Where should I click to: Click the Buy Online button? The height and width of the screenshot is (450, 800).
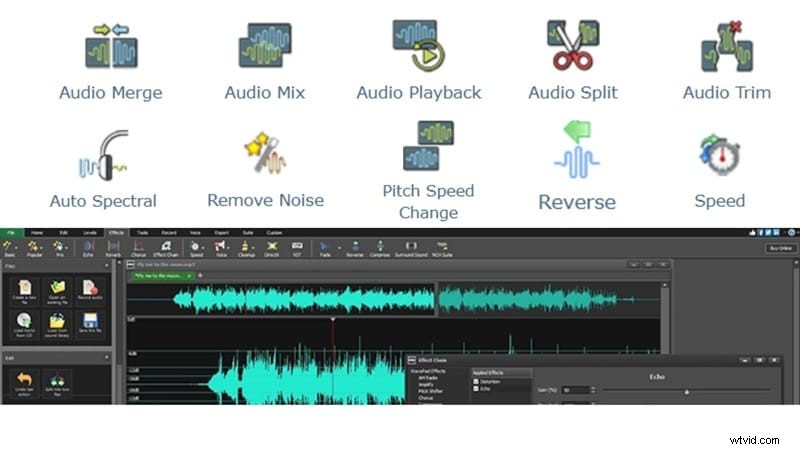click(x=781, y=248)
